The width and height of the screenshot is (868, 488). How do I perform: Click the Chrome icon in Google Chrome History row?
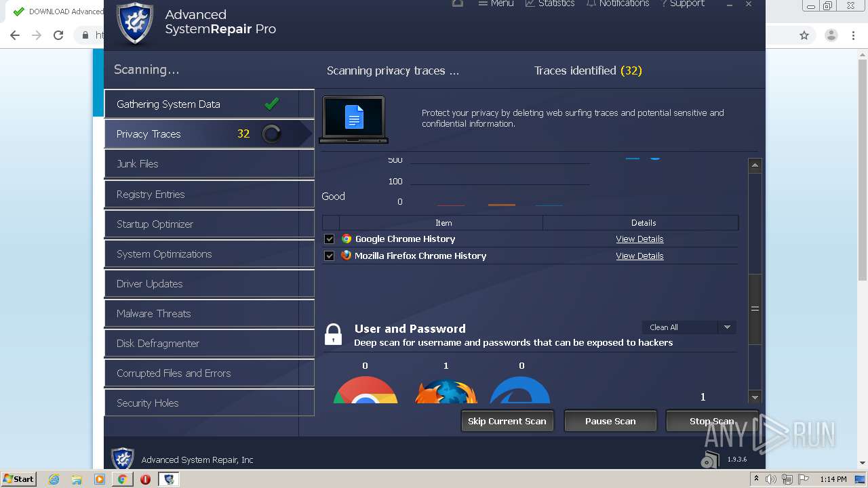(347, 239)
